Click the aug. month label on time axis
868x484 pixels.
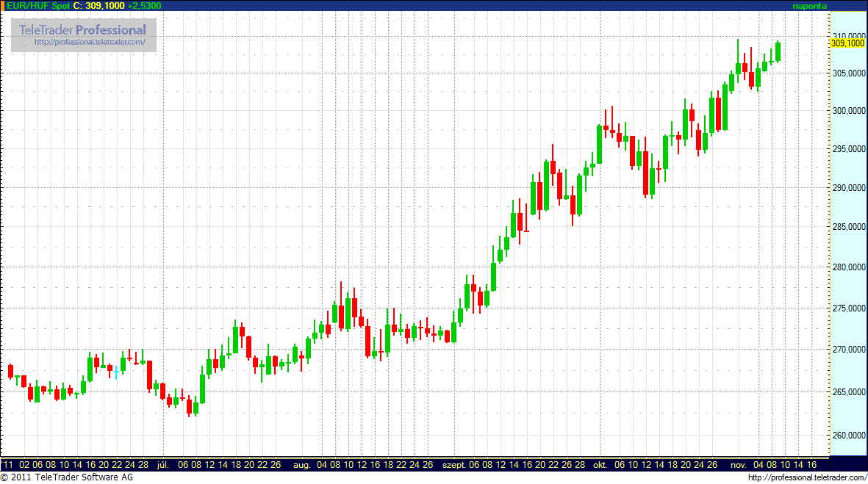click(x=301, y=465)
